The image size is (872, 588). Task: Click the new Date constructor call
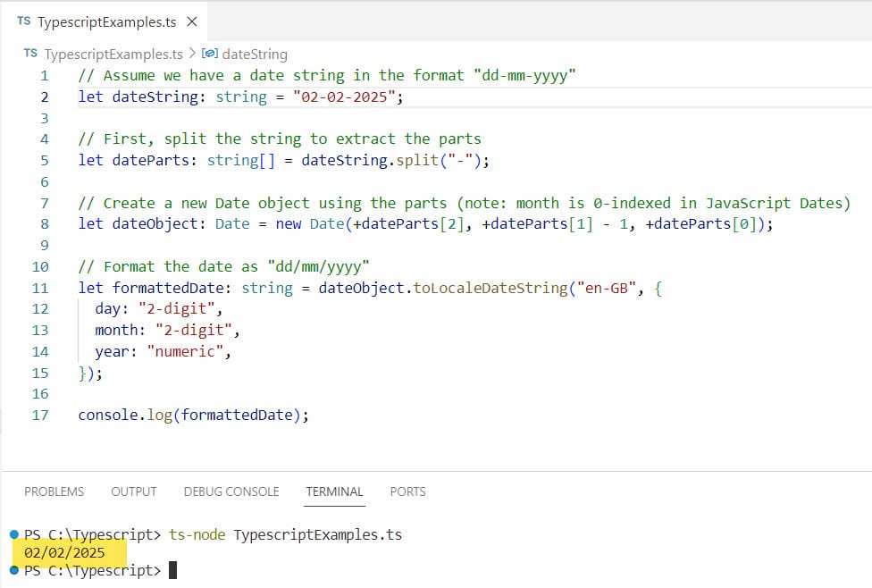[x=524, y=224]
